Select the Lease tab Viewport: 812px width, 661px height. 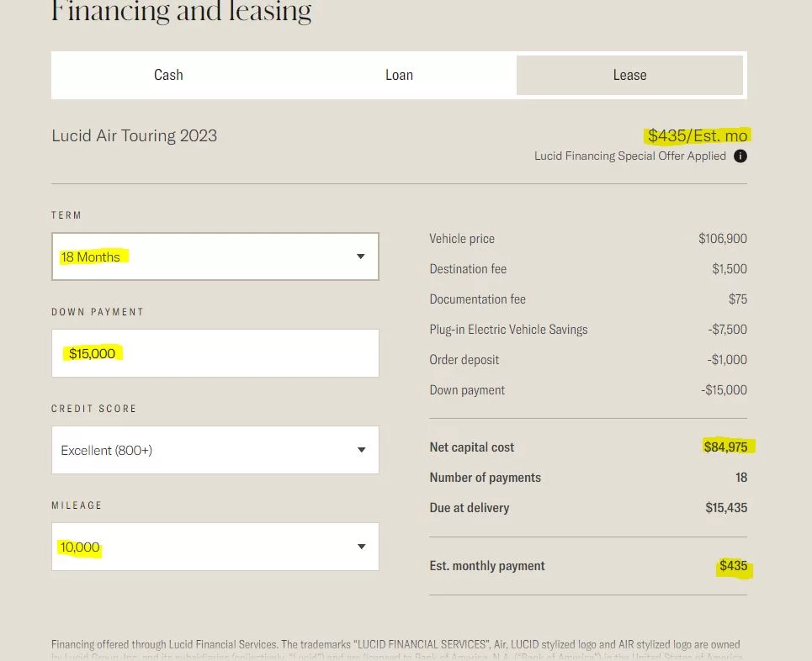point(629,75)
